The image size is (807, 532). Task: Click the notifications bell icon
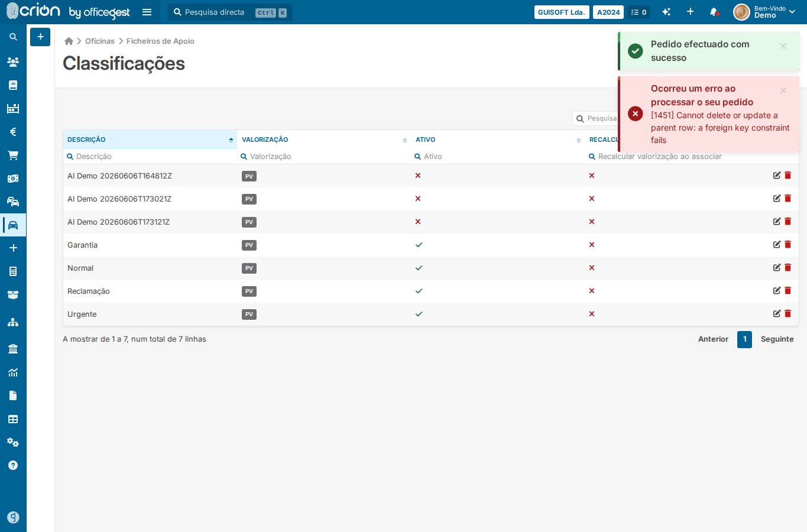click(714, 12)
